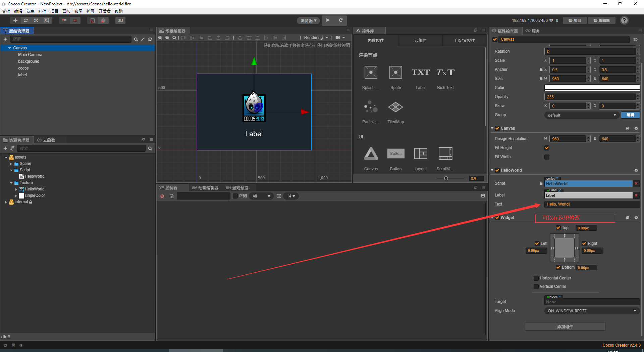The height and width of the screenshot is (352, 644).
Task: Expand the Scene assets folder
Action: pos(11,164)
